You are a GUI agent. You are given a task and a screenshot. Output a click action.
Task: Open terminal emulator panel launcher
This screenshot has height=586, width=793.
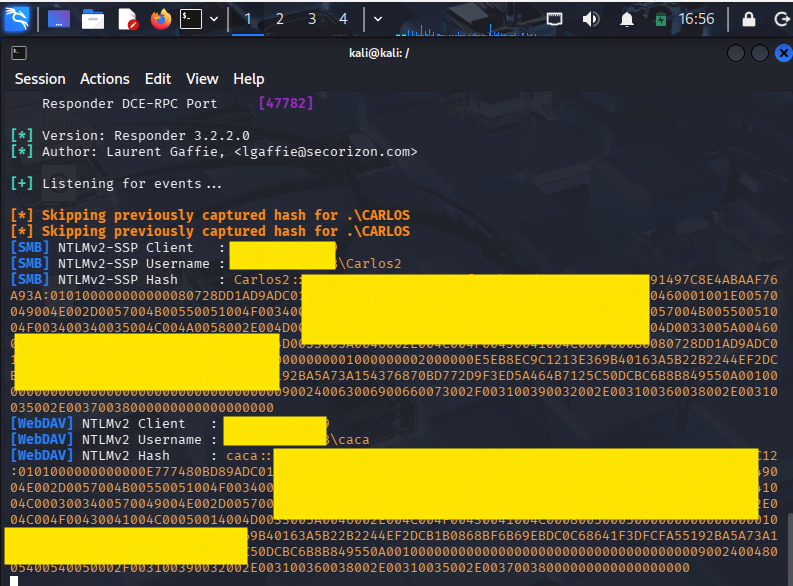click(191, 19)
